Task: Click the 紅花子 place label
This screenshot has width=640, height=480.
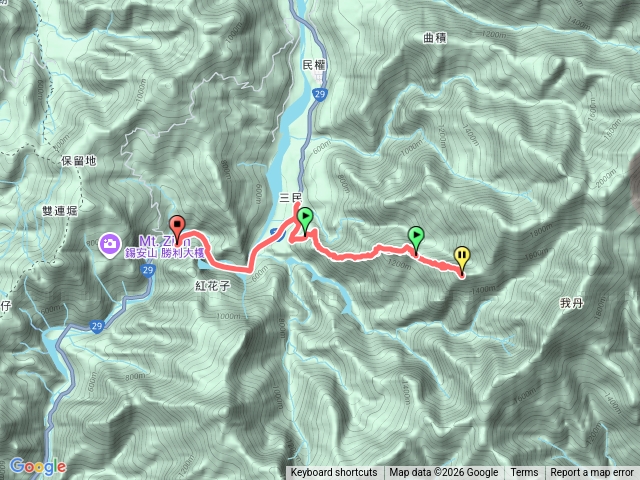Action: pyautogui.click(x=213, y=286)
